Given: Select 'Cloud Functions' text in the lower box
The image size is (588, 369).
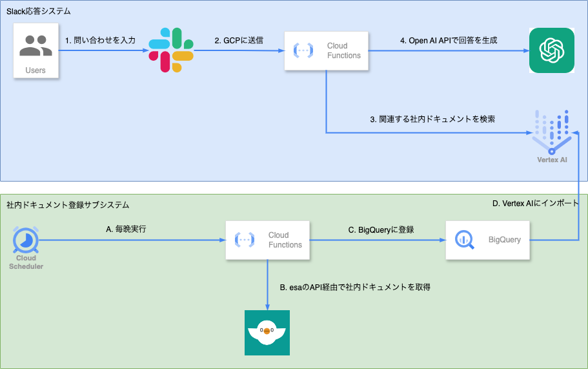Looking at the screenshot, I should click(x=285, y=240).
